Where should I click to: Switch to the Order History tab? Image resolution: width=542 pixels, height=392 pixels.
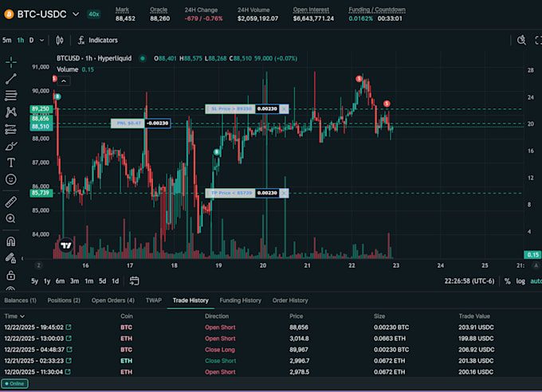click(x=290, y=300)
